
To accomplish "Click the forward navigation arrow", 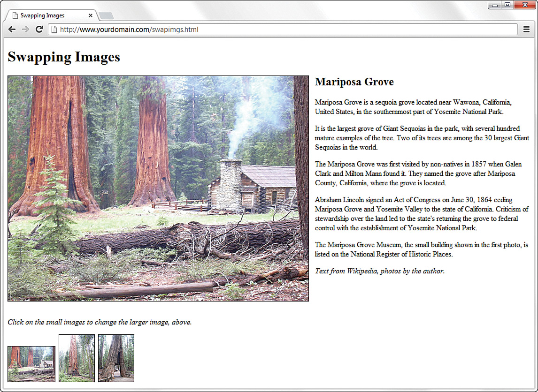I will click(x=25, y=29).
